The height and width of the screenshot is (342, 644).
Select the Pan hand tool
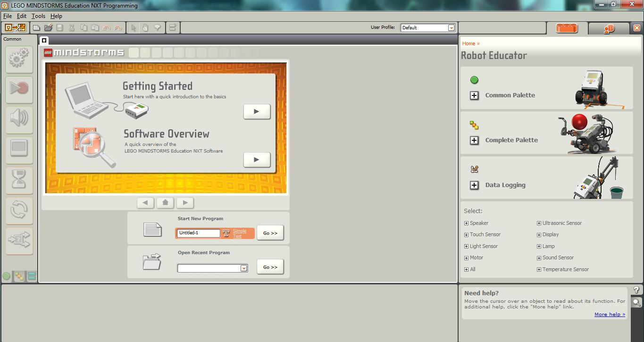tap(145, 28)
